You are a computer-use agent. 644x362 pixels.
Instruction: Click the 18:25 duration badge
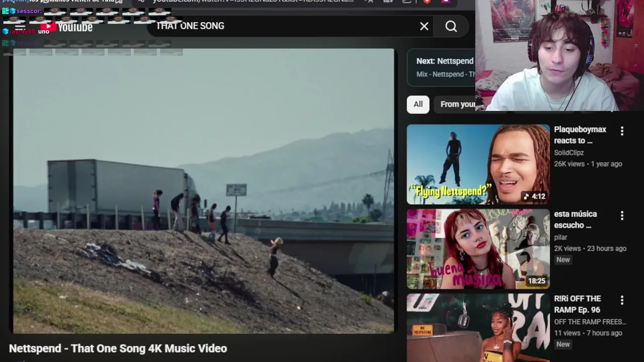(x=536, y=281)
